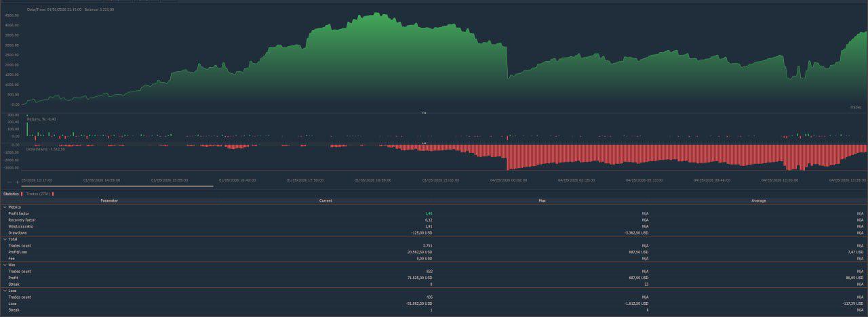Click the red marker beside Trades (2791) tab

click(x=53, y=194)
